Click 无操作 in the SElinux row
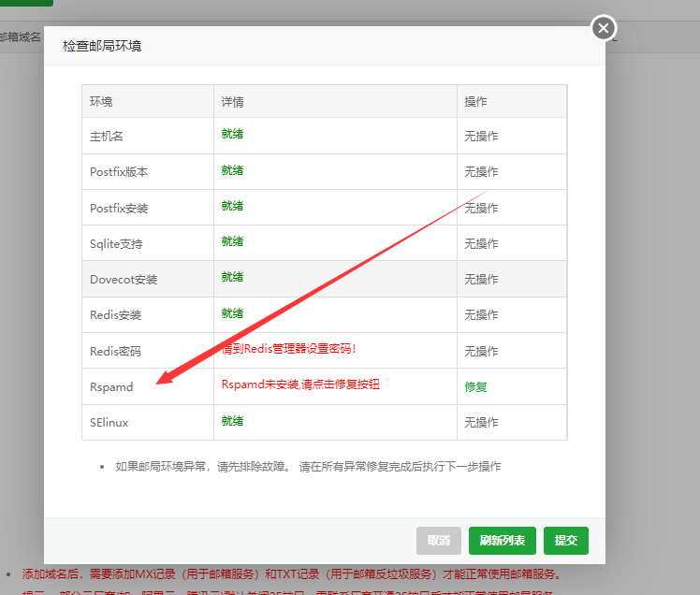 [x=481, y=422]
